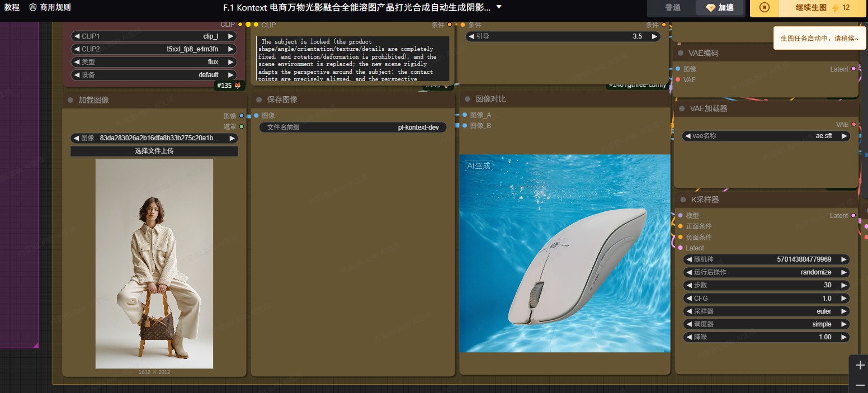Click the stop icon beside 继续生图
Screen dimensions: 868x393
point(765,8)
